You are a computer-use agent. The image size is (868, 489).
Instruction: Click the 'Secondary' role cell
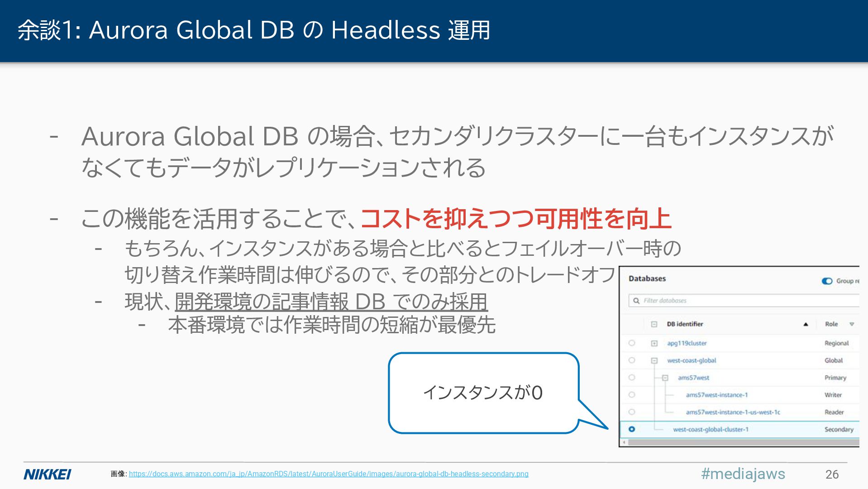(x=839, y=429)
